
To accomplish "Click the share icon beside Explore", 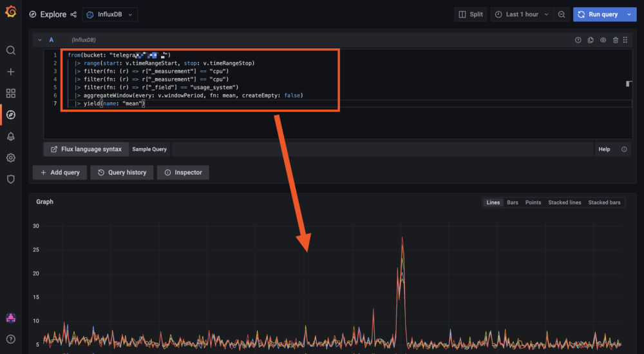I will (x=73, y=14).
